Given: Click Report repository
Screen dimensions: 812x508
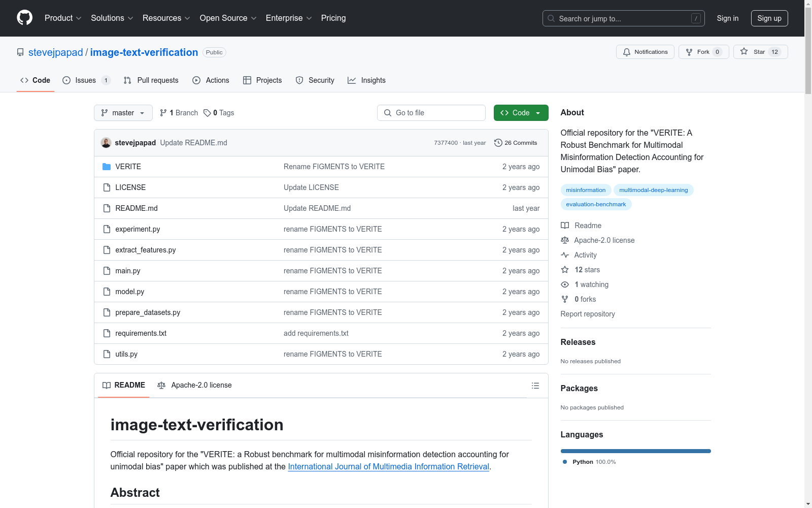Looking at the screenshot, I should [588, 314].
